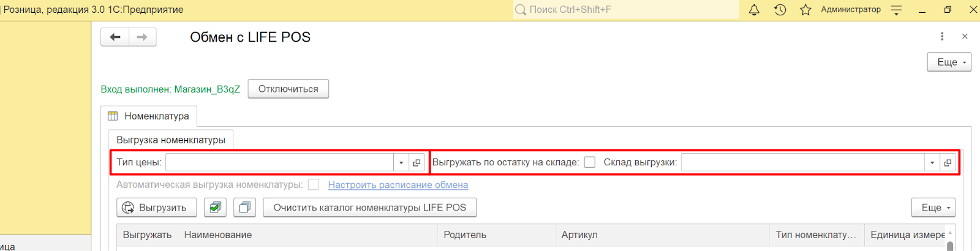Open Тип цены selection form icon
This screenshot has width=980, height=251.
[x=417, y=162]
